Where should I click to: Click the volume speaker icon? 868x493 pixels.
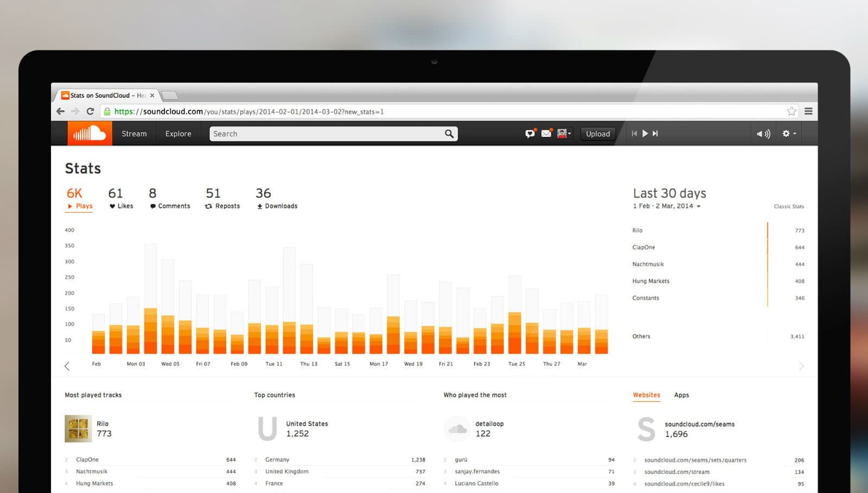pyautogui.click(x=763, y=134)
